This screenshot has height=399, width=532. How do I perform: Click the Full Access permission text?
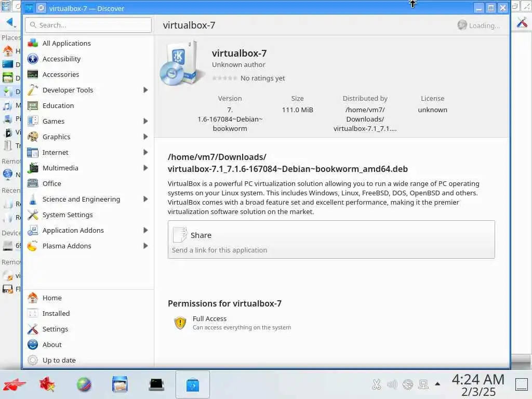[209, 319]
